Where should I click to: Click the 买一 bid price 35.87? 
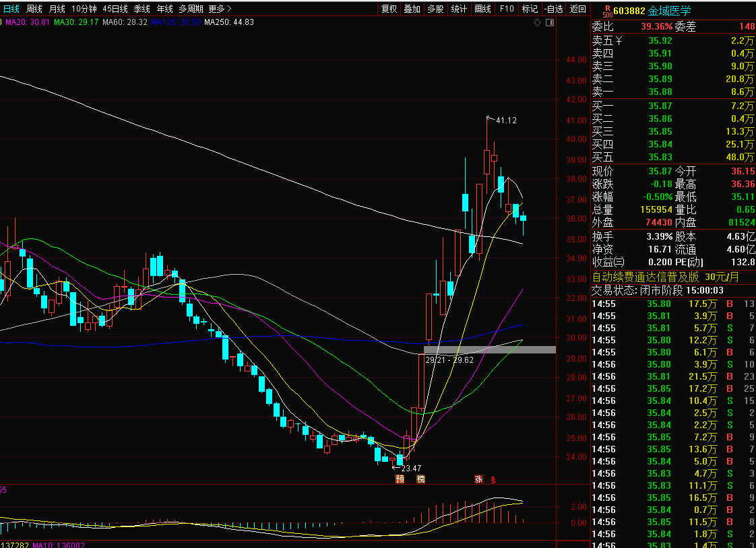click(x=660, y=106)
